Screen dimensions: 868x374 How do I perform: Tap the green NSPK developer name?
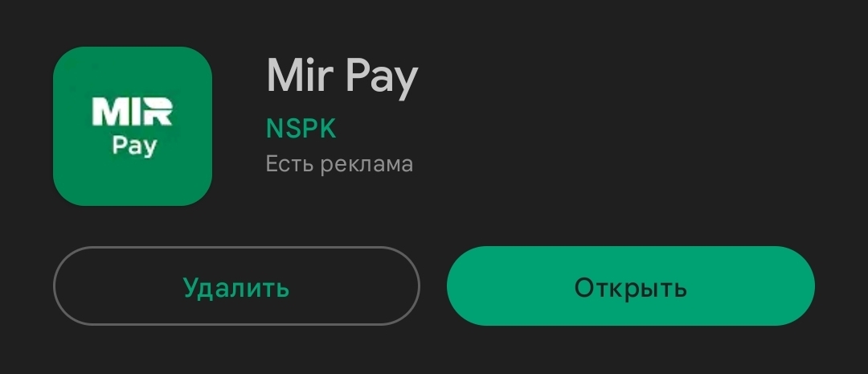click(x=301, y=129)
